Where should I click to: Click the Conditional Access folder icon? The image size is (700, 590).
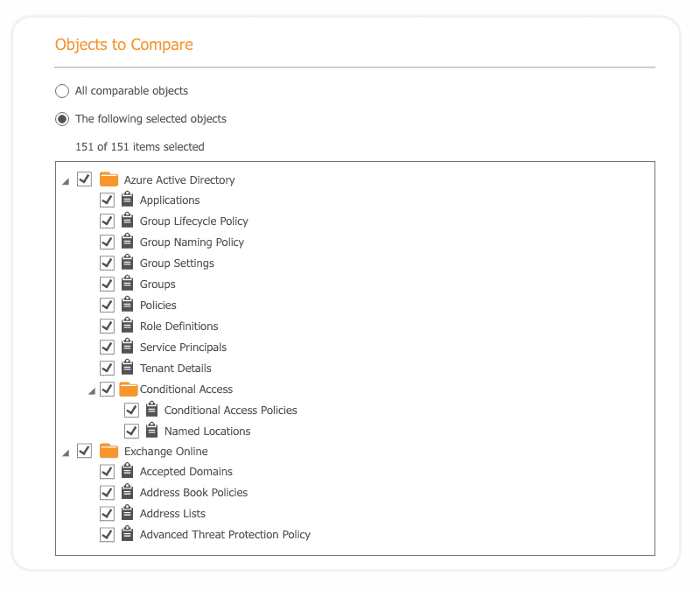click(x=129, y=389)
